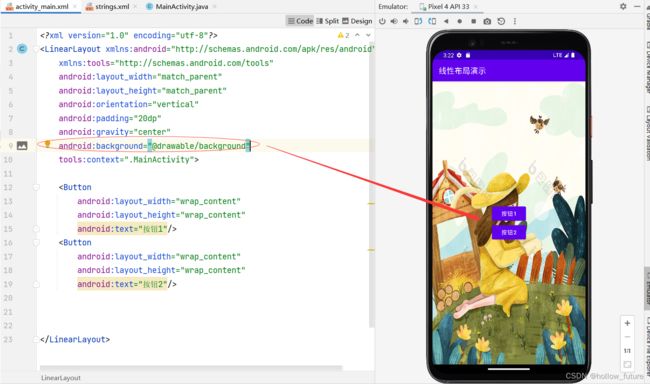Collapse the first Button tag fold marker
This screenshot has width=650, height=384.
pyautogui.click(x=36, y=187)
